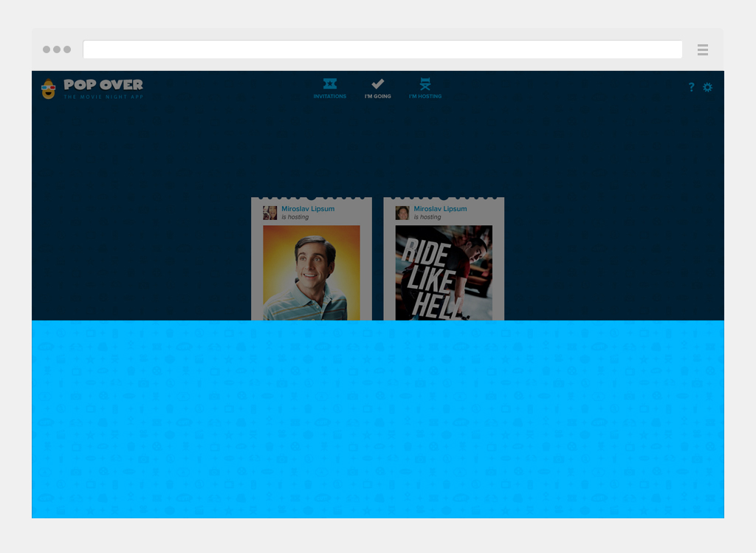Open the browser hamburger menu icon
The width and height of the screenshot is (756, 553).
703,50
